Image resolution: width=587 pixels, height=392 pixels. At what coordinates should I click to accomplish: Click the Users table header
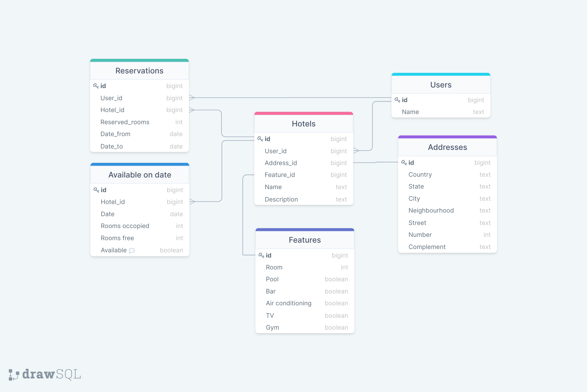[441, 85]
